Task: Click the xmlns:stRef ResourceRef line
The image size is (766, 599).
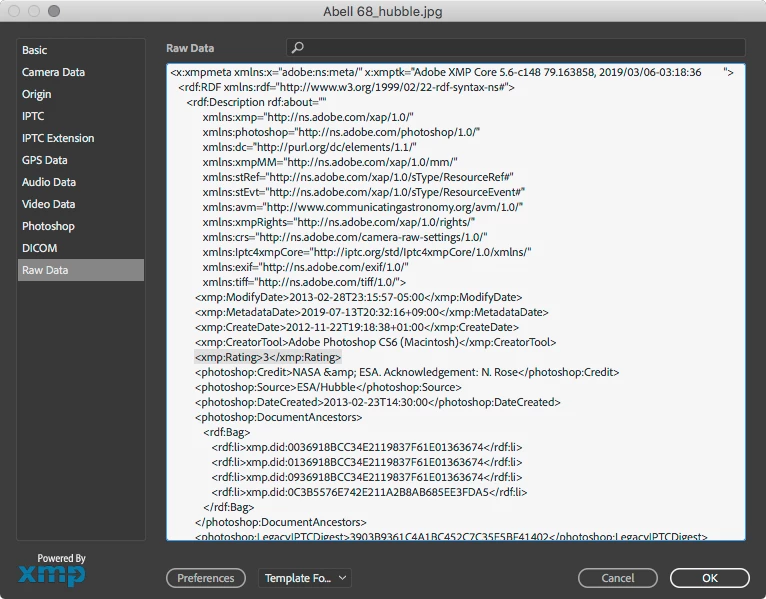Action: coord(358,177)
